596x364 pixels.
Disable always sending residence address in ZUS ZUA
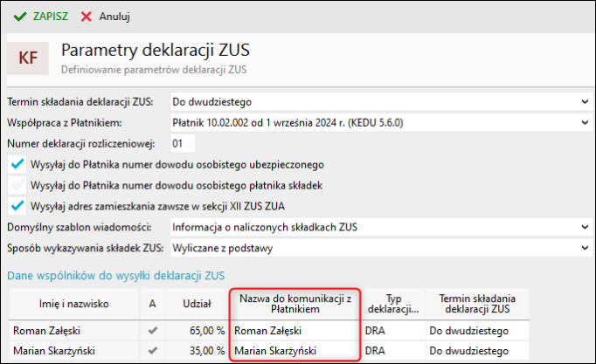tap(16, 205)
